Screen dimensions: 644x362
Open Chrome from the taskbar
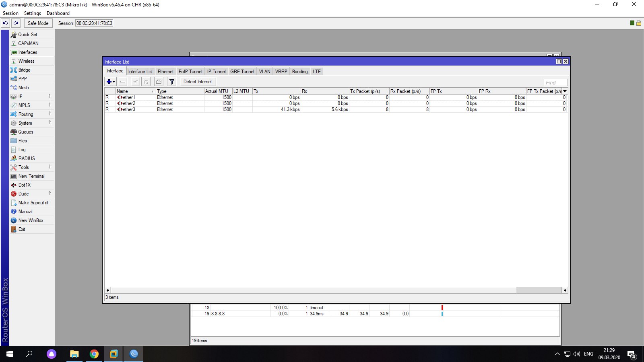tap(94, 354)
